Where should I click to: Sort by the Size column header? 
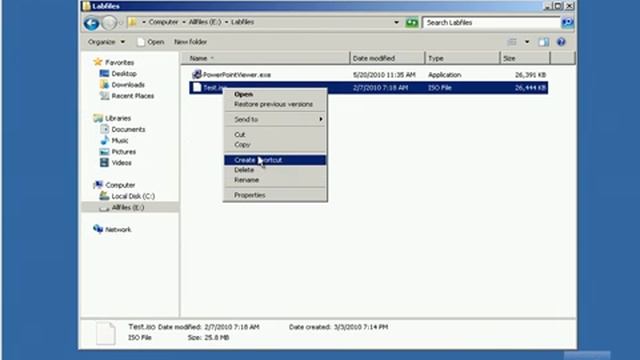pyautogui.click(x=525, y=58)
